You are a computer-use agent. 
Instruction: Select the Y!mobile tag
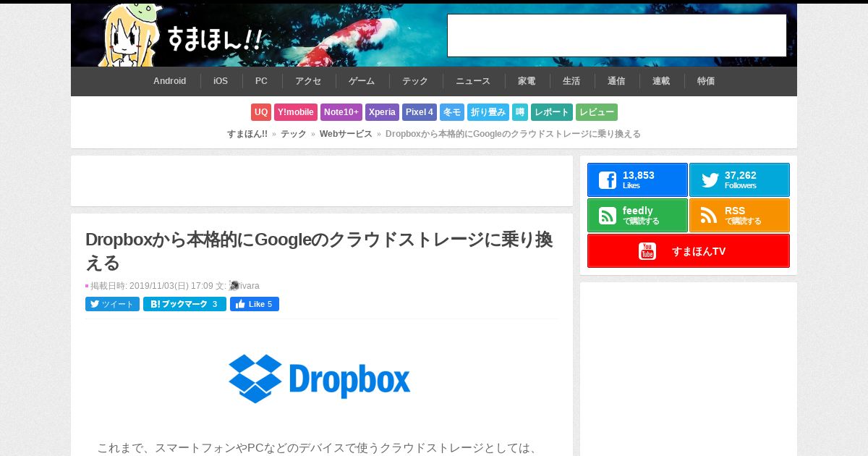pos(296,112)
